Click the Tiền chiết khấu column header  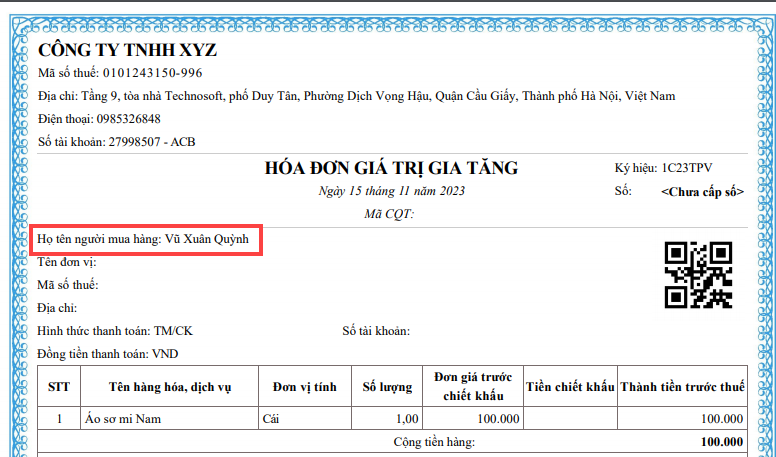click(x=571, y=387)
